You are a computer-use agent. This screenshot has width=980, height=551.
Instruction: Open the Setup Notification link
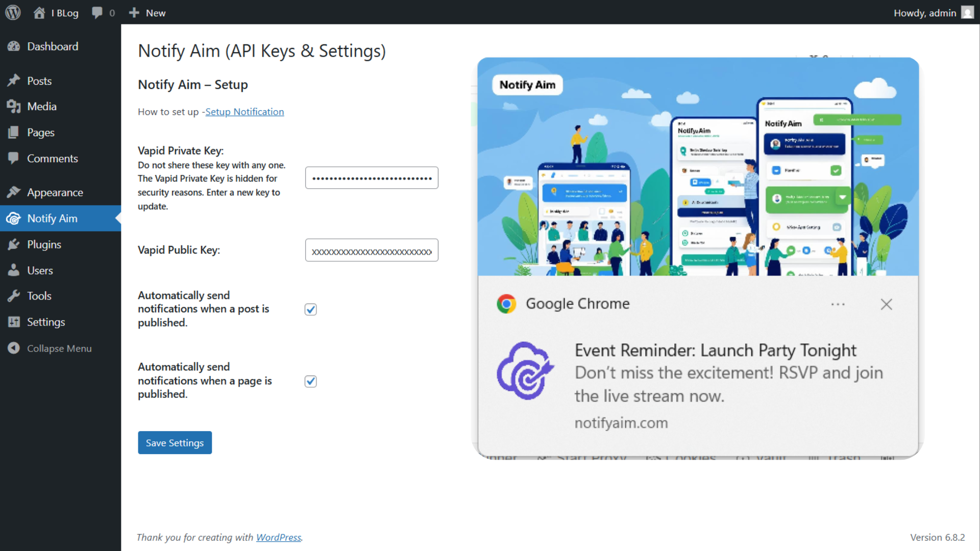pyautogui.click(x=244, y=112)
